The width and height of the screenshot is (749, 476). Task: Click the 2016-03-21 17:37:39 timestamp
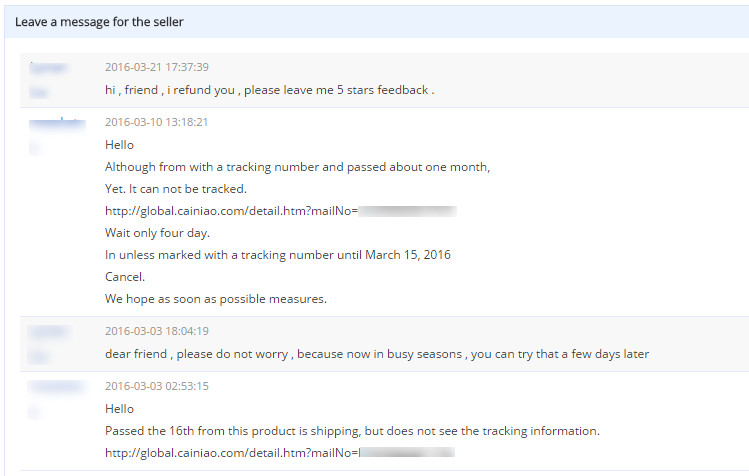pos(156,67)
